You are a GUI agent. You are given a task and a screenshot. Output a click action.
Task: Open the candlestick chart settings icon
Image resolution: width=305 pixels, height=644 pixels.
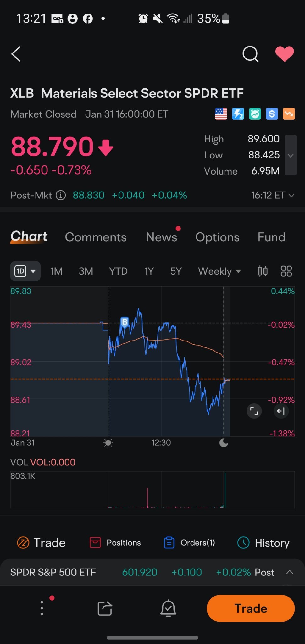click(263, 271)
